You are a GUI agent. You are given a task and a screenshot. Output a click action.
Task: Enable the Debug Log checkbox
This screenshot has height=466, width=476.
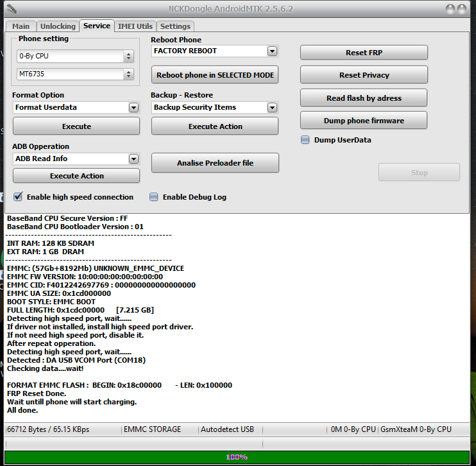pyautogui.click(x=154, y=197)
